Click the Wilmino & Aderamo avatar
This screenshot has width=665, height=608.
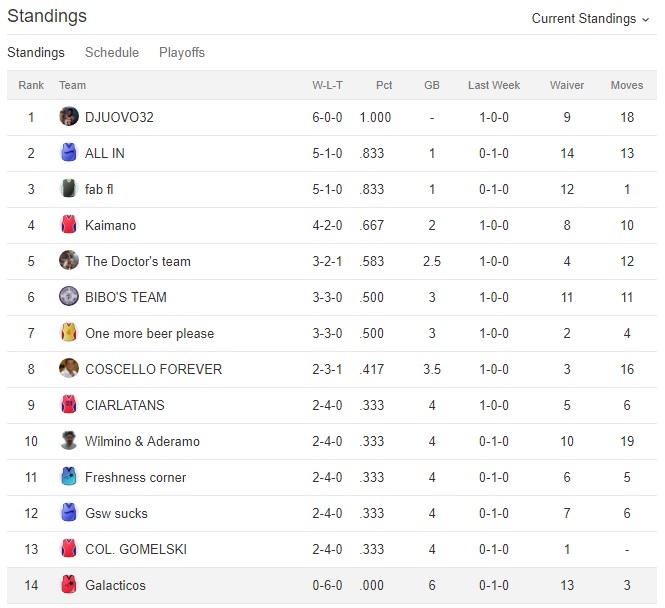click(69, 441)
